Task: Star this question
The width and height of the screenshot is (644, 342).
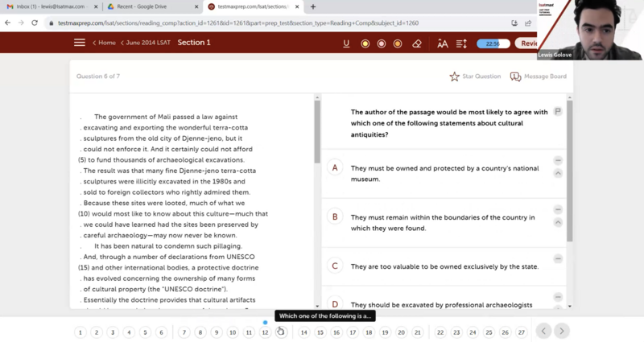Action: (475, 76)
